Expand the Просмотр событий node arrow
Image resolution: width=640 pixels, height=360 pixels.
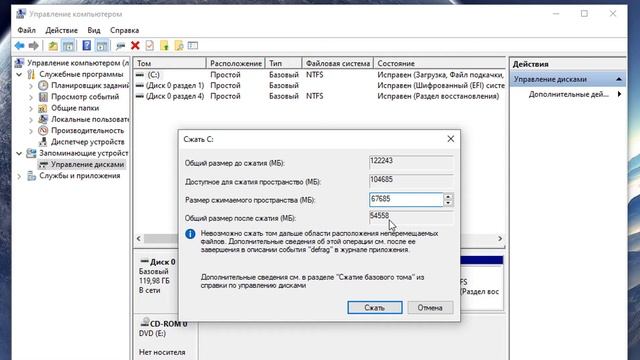point(31,97)
